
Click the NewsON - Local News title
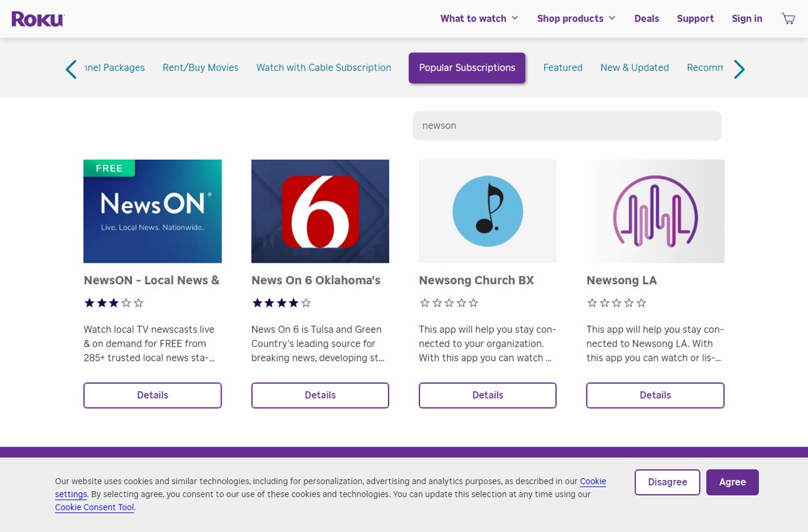[151, 280]
